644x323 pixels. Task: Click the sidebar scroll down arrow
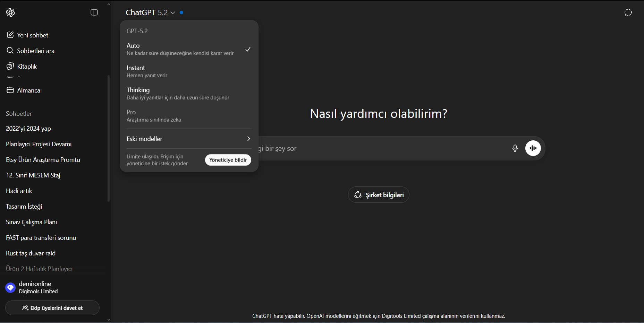tap(109, 320)
